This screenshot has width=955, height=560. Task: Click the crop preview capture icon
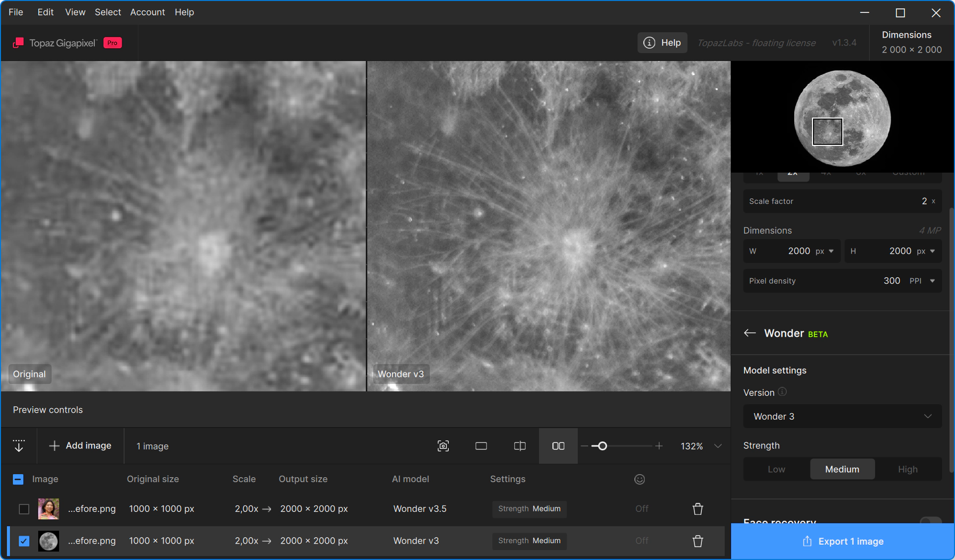tap(443, 446)
